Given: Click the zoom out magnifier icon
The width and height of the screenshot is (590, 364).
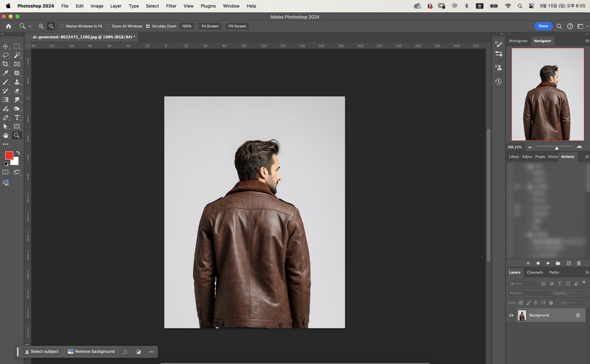Looking at the screenshot, I should pyautogui.click(x=51, y=26).
